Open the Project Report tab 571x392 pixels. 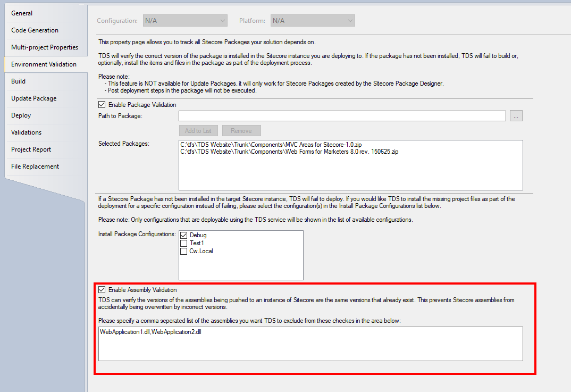click(46, 149)
